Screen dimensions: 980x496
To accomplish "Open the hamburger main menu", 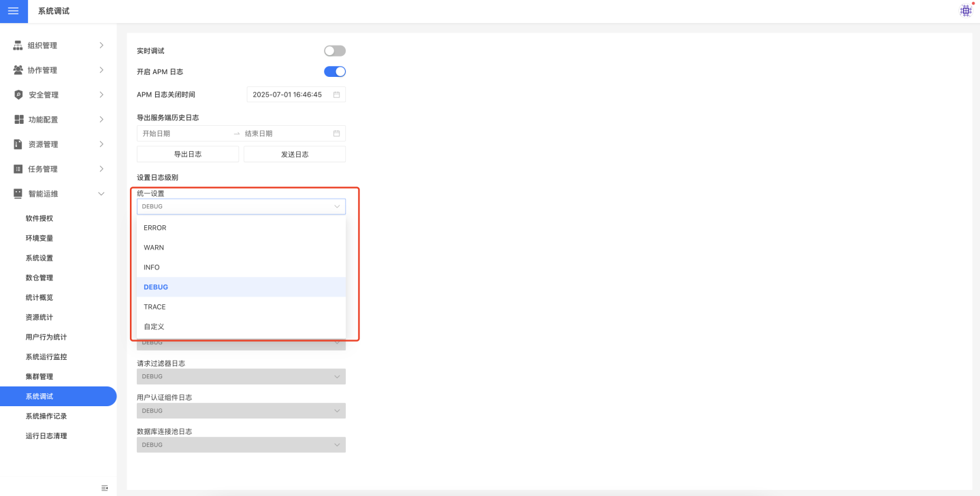I will tap(14, 11).
